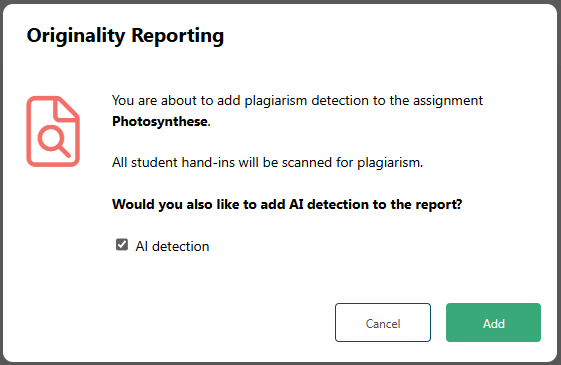The image size is (561, 365).
Task: Click the 'All student hand-ins will be scanned' line
Action: click(267, 163)
